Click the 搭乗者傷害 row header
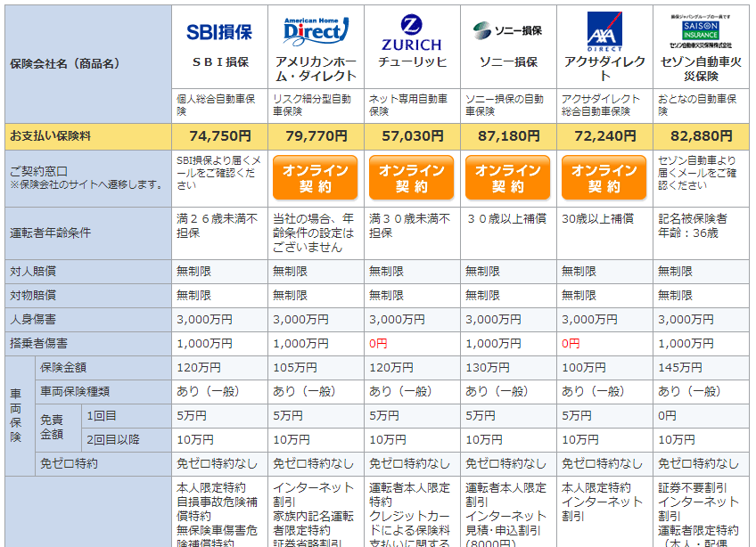756x547 pixels. (88, 344)
